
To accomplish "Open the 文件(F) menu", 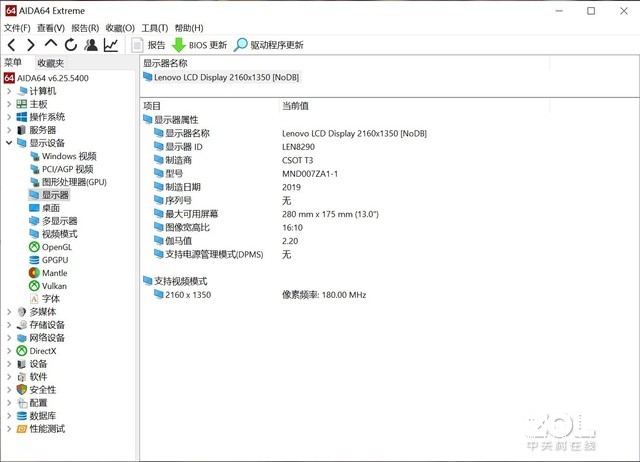I will tap(17, 28).
